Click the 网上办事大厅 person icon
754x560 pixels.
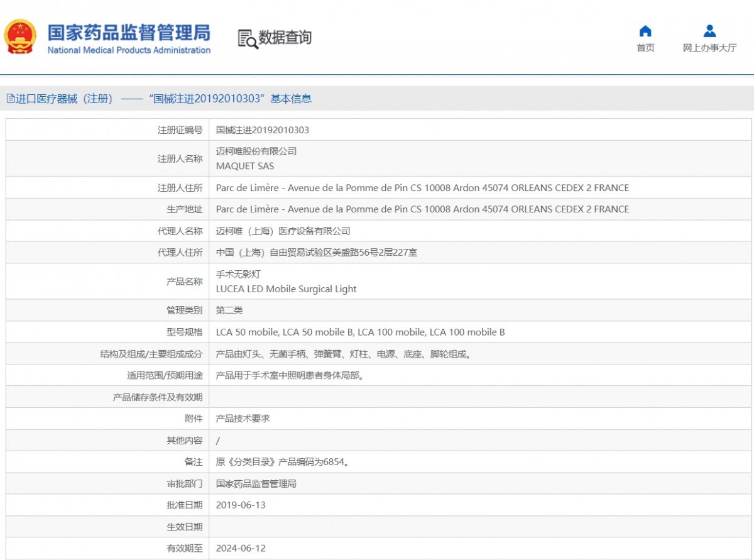[709, 31]
